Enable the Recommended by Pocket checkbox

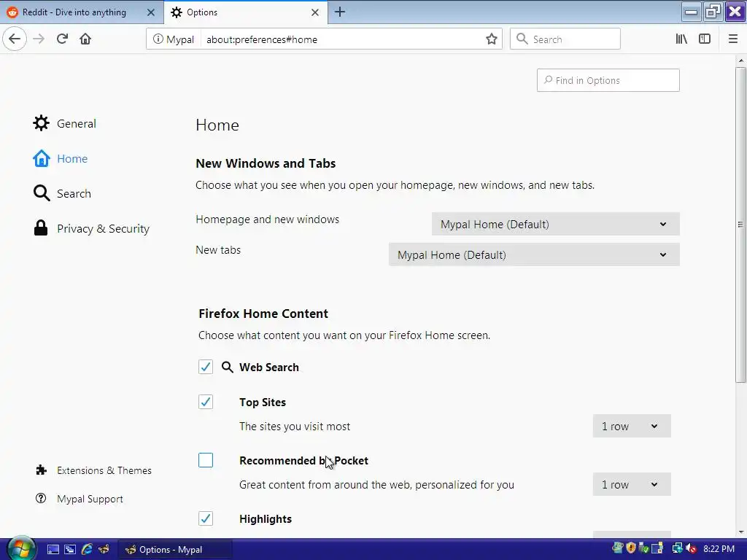pyautogui.click(x=206, y=460)
